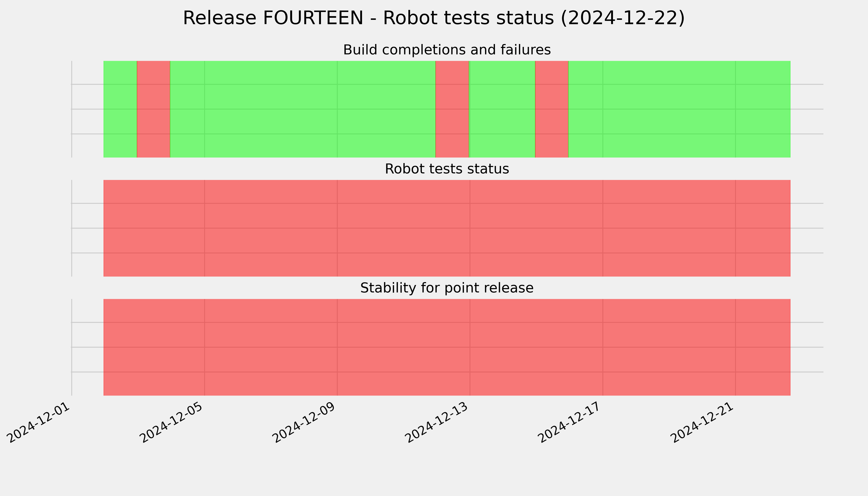Click the wide green band between 12-05 and 12-09
Screen dimensions: 868x496
click(x=271, y=109)
